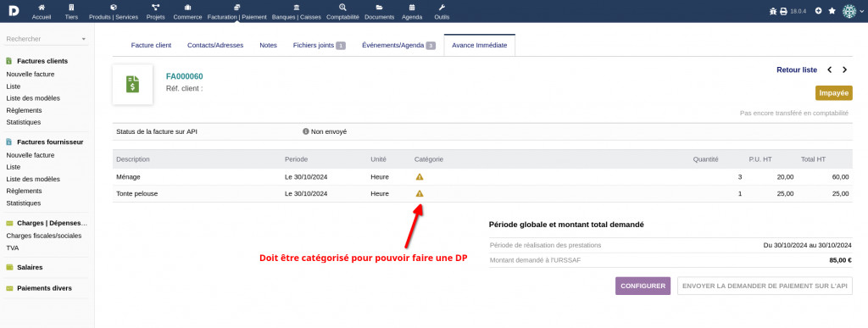Open the Agenda menu
Viewport: 868px width, 328px height.
(x=412, y=12)
